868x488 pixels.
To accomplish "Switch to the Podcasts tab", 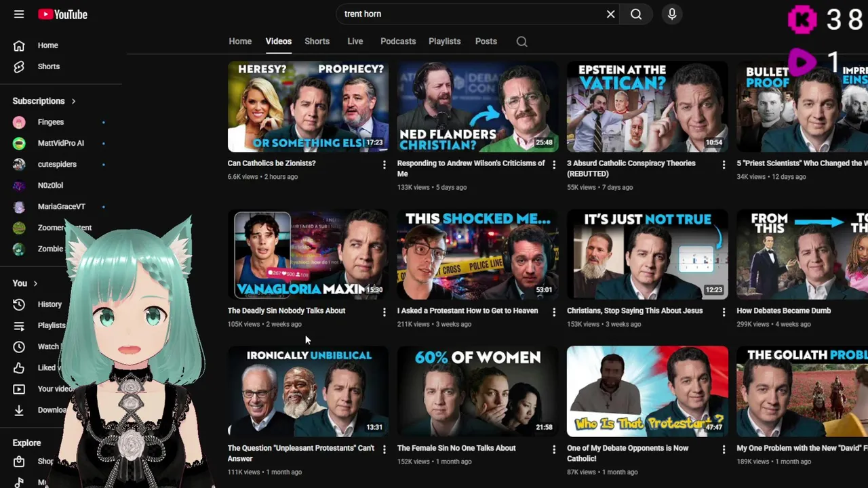I will 398,41.
